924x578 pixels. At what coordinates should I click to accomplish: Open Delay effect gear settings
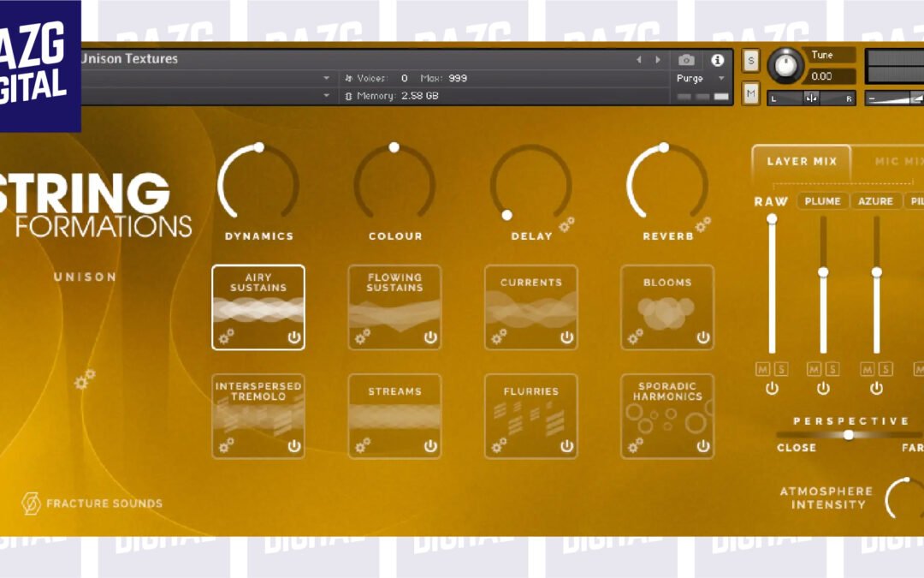(567, 224)
